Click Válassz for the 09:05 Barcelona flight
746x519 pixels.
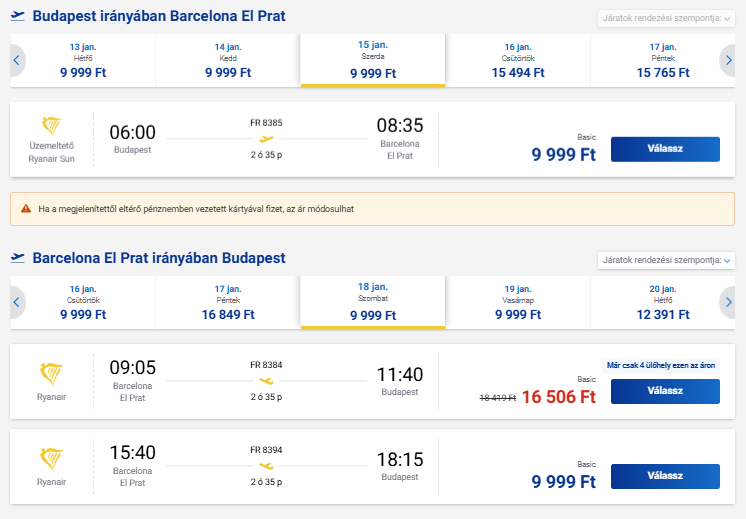pos(665,391)
